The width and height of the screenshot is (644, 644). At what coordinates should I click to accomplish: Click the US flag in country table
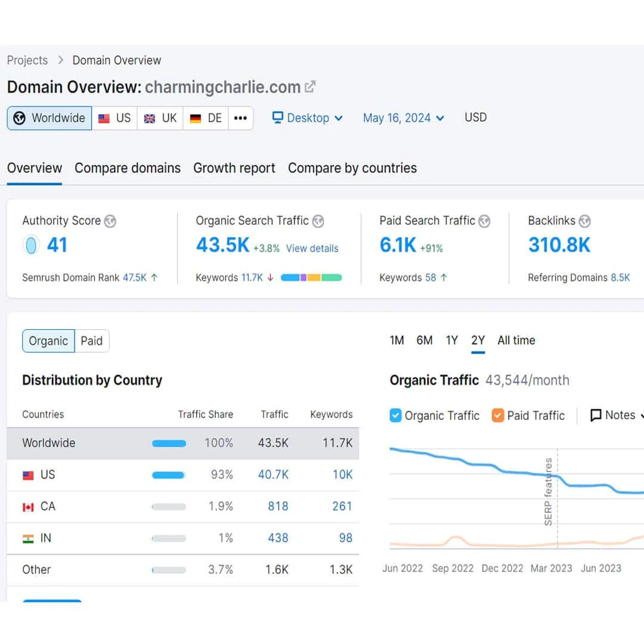[28, 476]
